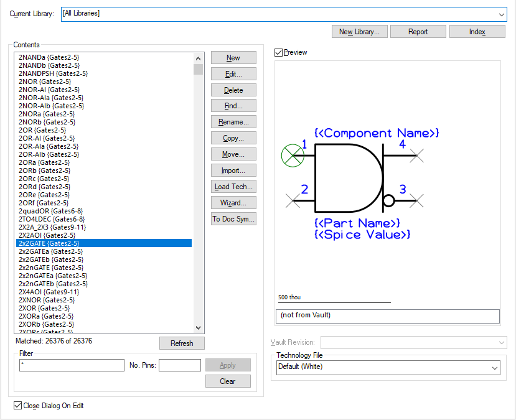Click the Wizard button
This screenshot has height=420, width=516.
coord(233,203)
